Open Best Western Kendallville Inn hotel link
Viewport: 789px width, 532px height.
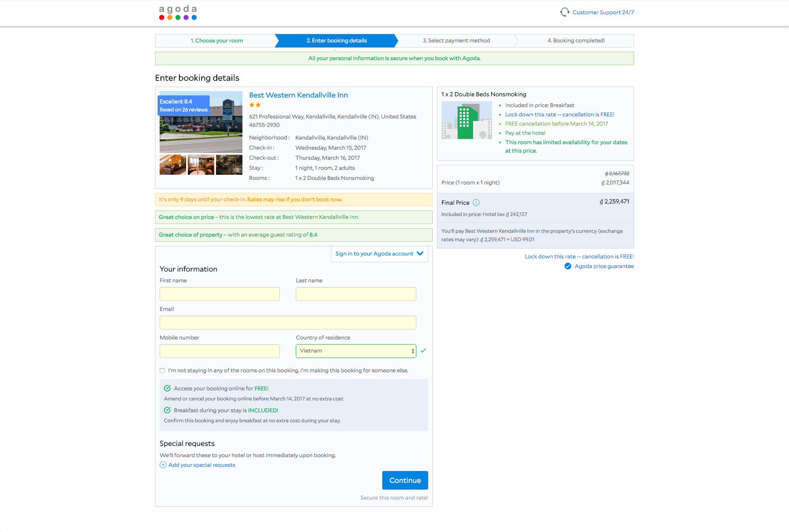coord(298,95)
